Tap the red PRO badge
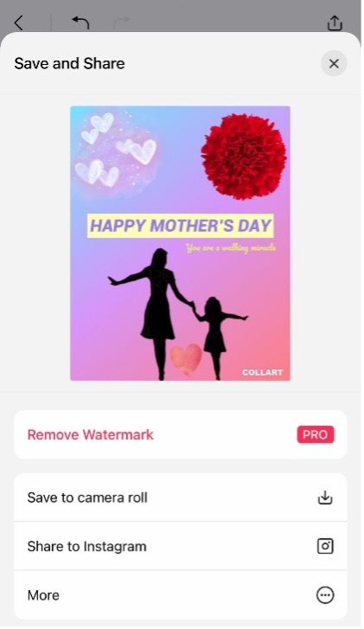This screenshot has width=364, height=629. tap(316, 435)
